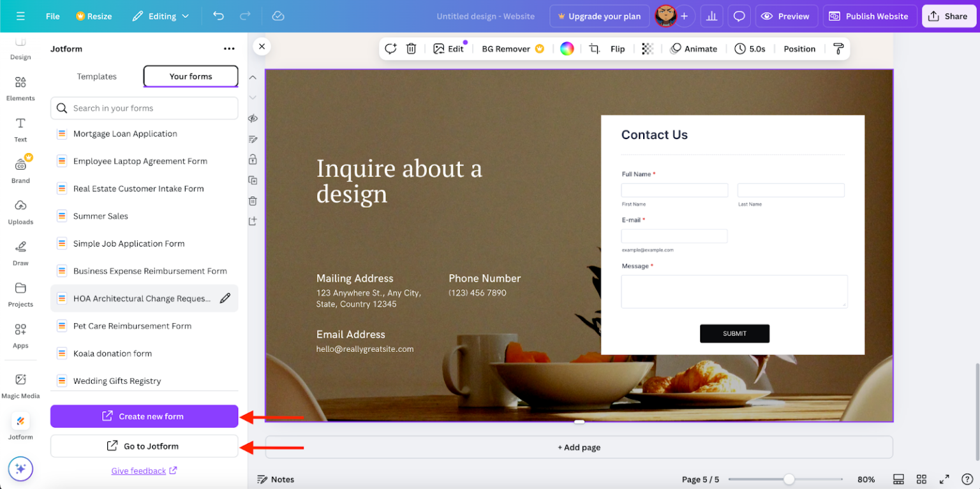This screenshot has width=980, height=489.
Task: Open the Uploads panel
Action: 20,212
